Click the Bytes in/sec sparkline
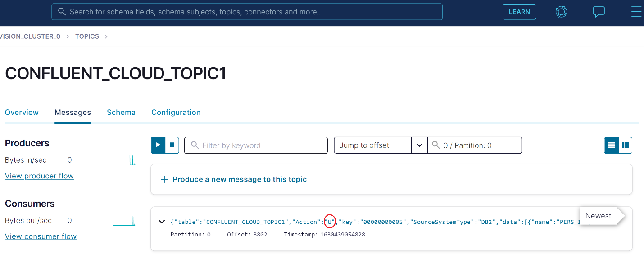Viewport: 644px width, 259px height. pyautogui.click(x=132, y=160)
